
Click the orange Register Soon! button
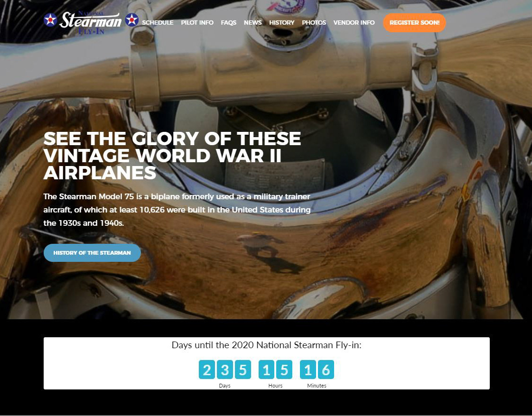pos(414,23)
